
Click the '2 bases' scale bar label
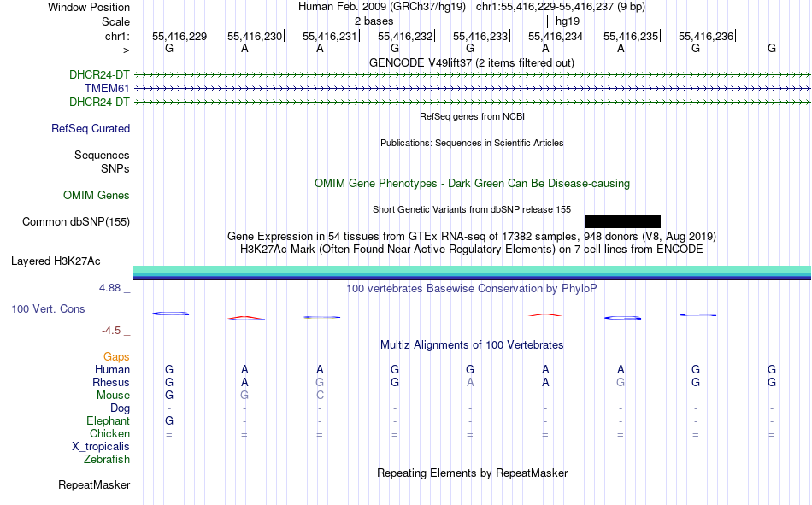tap(374, 21)
